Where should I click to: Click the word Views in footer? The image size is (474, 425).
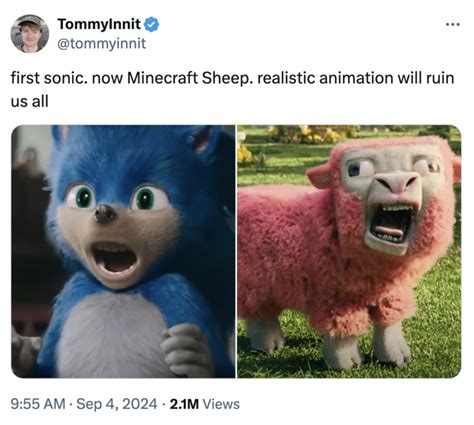click(x=221, y=404)
